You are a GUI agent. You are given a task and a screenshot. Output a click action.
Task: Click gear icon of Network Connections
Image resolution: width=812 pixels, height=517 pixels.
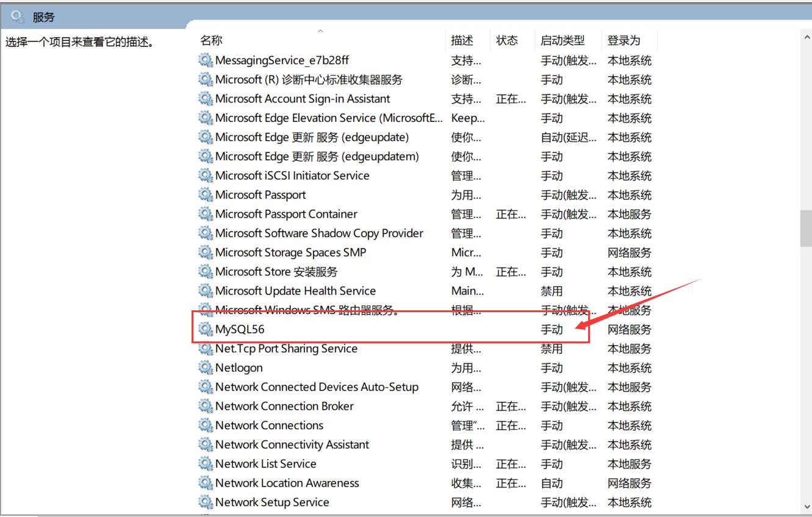[x=206, y=426]
